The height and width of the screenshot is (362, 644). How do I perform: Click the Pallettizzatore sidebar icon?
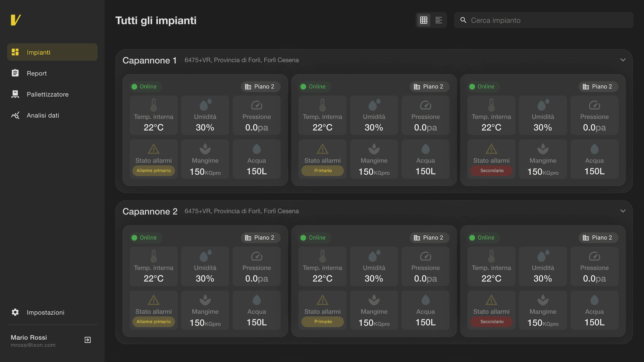click(x=15, y=94)
